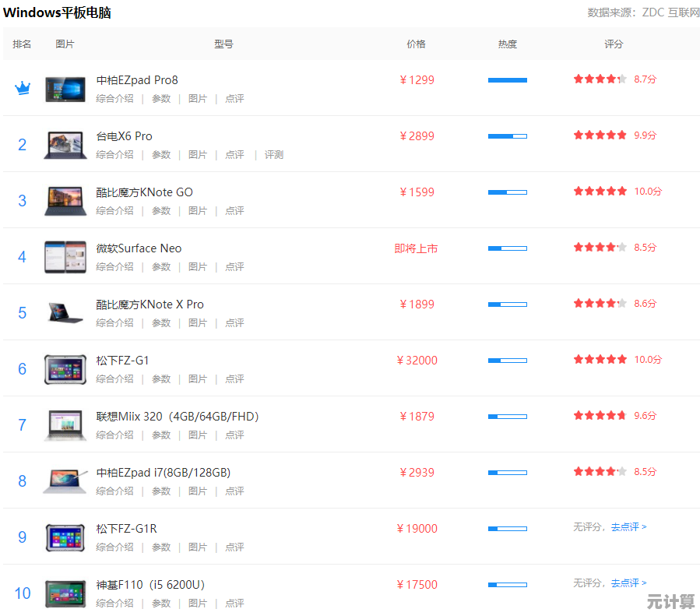Click the star rating for 酷比魔方KNote GO
This screenshot has width=700, height=616.
coord(600,191)
